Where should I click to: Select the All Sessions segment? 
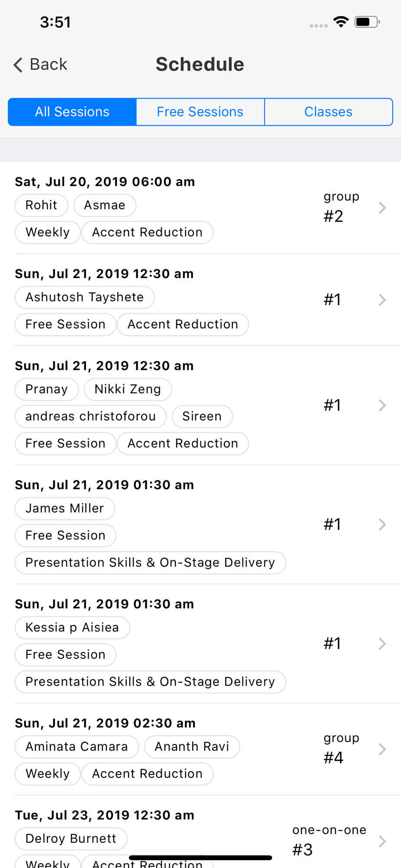point(72,112)
